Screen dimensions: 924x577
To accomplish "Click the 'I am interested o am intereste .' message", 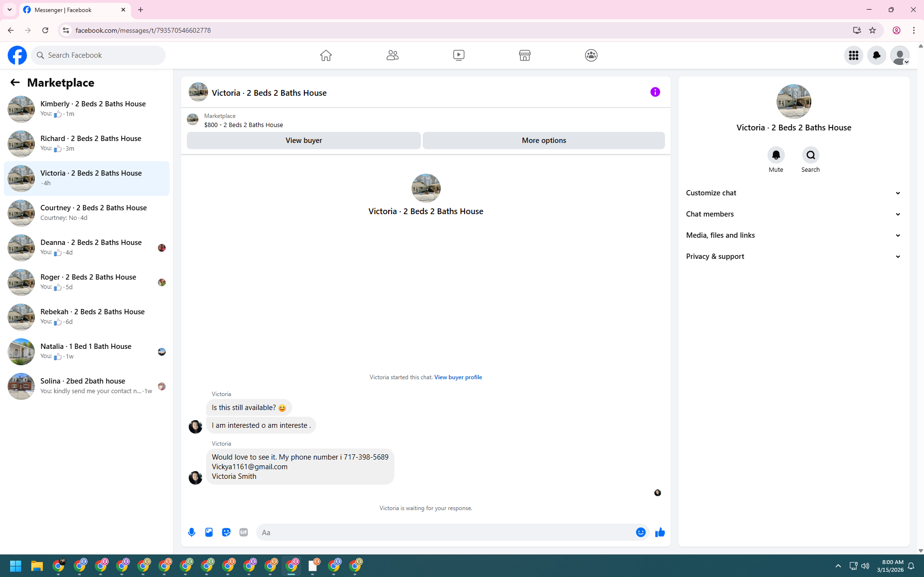I will tap(261, 425).
